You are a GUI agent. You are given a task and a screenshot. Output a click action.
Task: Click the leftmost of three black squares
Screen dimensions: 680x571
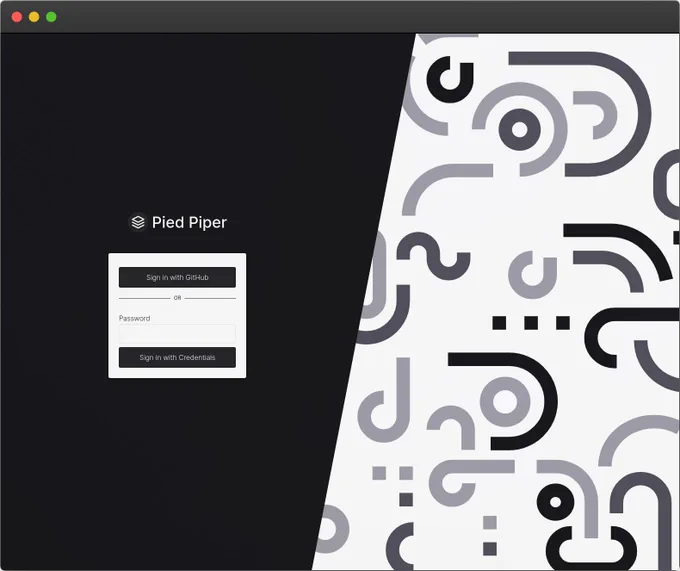499,323
